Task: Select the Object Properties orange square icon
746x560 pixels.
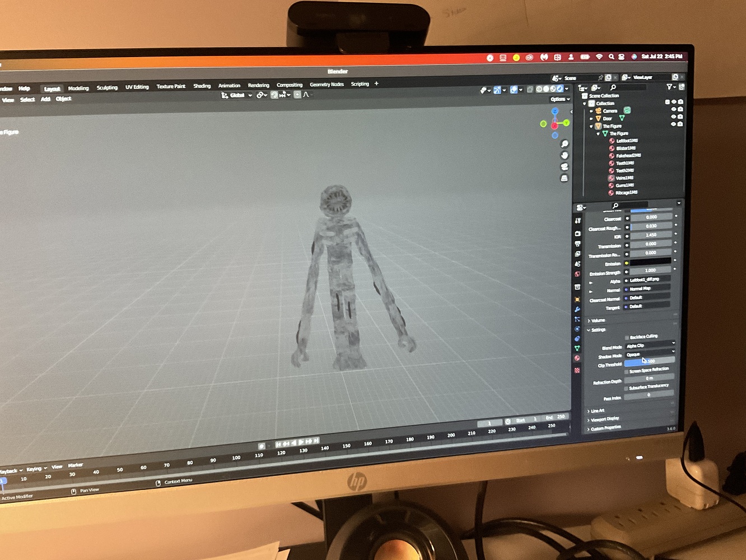Action: coord(577,298)
